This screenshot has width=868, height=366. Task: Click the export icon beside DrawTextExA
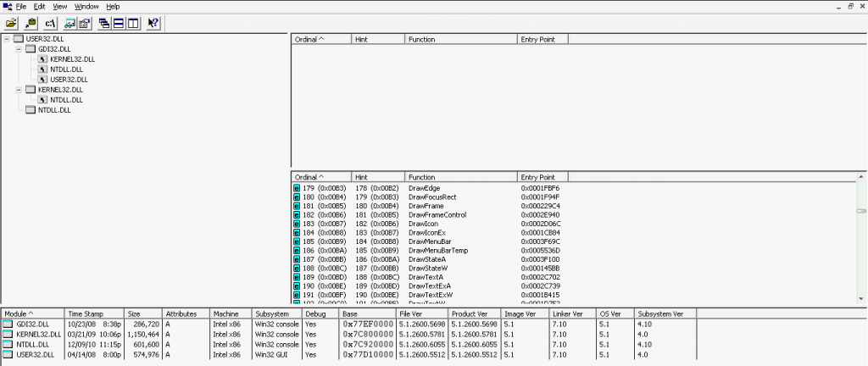(x=296, y=286)
